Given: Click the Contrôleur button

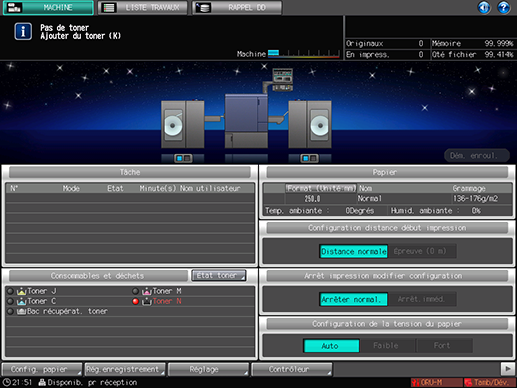Looking at the screenshot, I should pos(292,369).
